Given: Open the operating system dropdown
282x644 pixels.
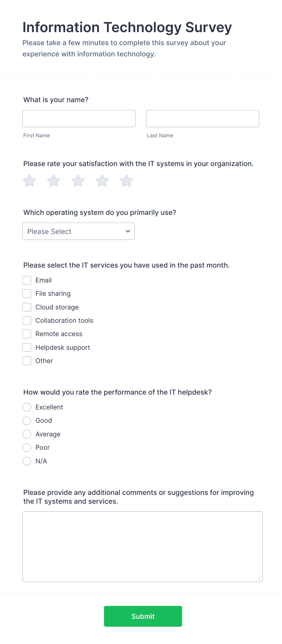Looking at the screenshot, I should (x=79, y=231).
